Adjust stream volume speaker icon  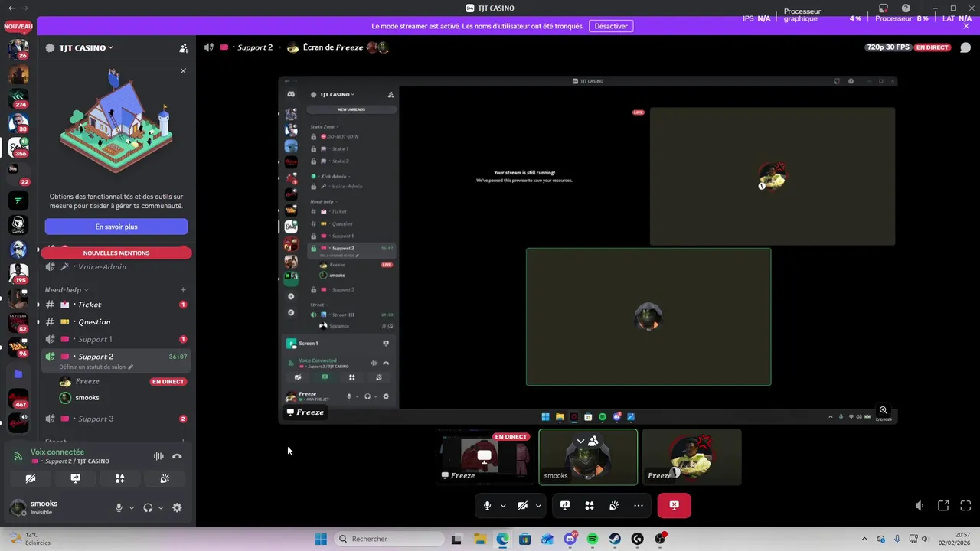pyautogui.click(x=920, y=506)
